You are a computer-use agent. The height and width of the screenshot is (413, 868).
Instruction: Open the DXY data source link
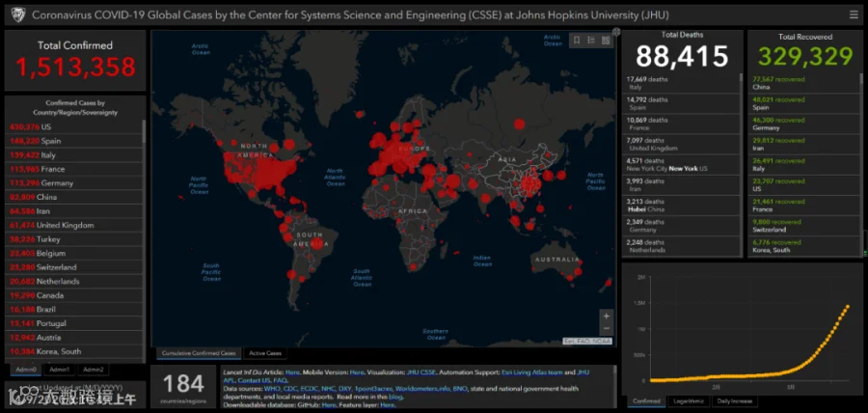pyautogui.click(x=345, y=389)
